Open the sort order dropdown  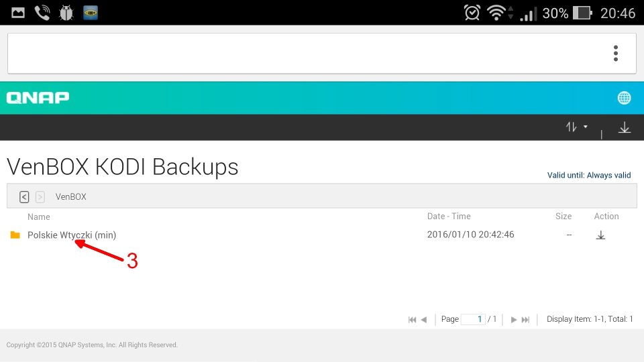576,127
